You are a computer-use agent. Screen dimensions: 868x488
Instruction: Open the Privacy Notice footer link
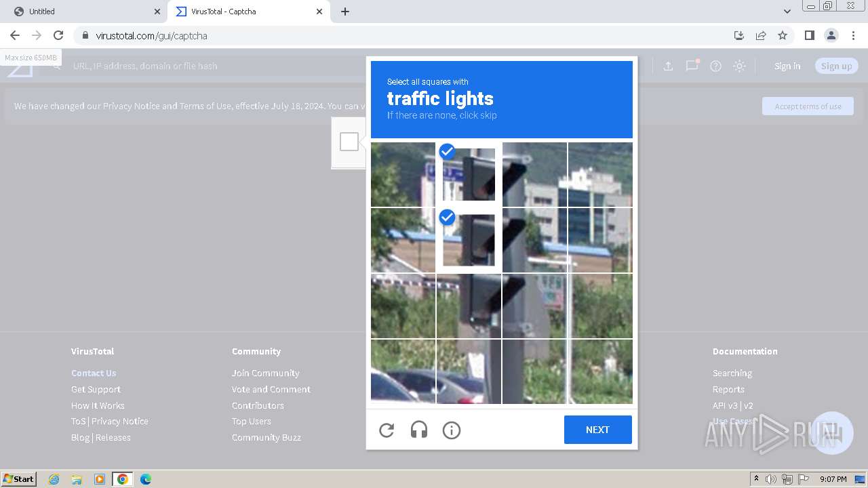120,421
